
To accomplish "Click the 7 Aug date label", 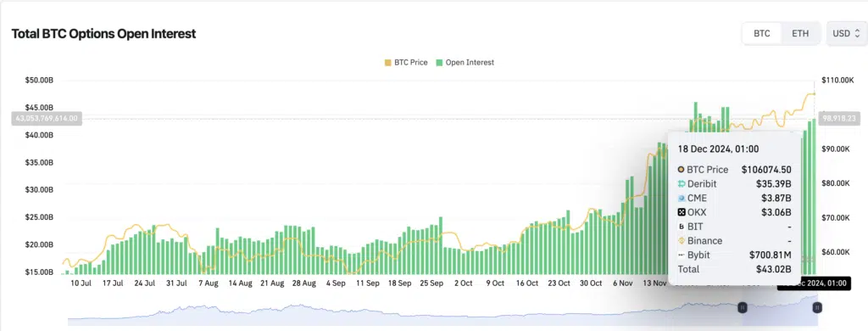I will coord(209,283).
